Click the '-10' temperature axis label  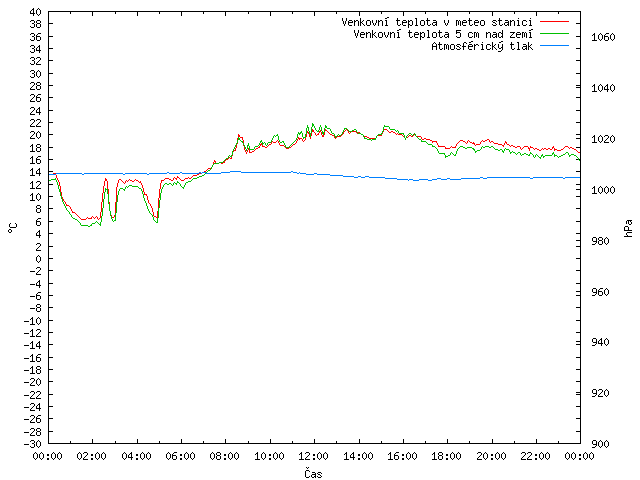33,321
